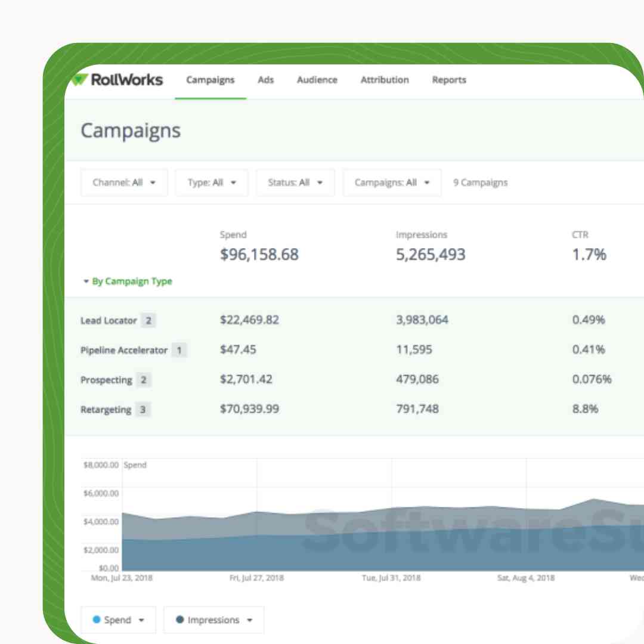Click the 0.49% CTR cell
Image resolution: width=644 pixels, height=644 pixels.
[x=588, y=320]
